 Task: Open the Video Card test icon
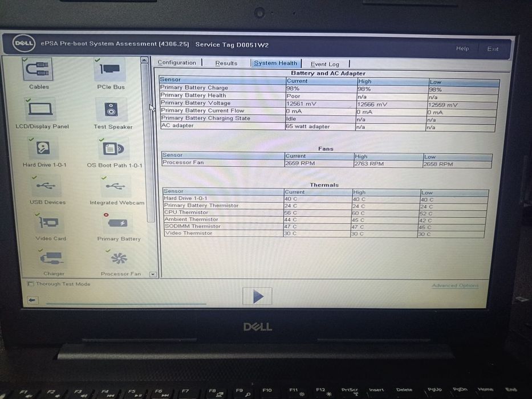tap(48, 222)
